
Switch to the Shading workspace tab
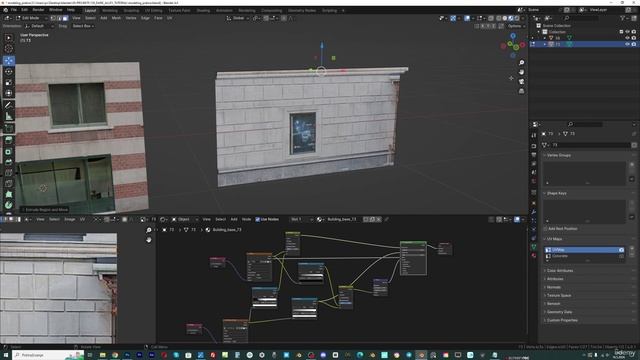point(203,11)
